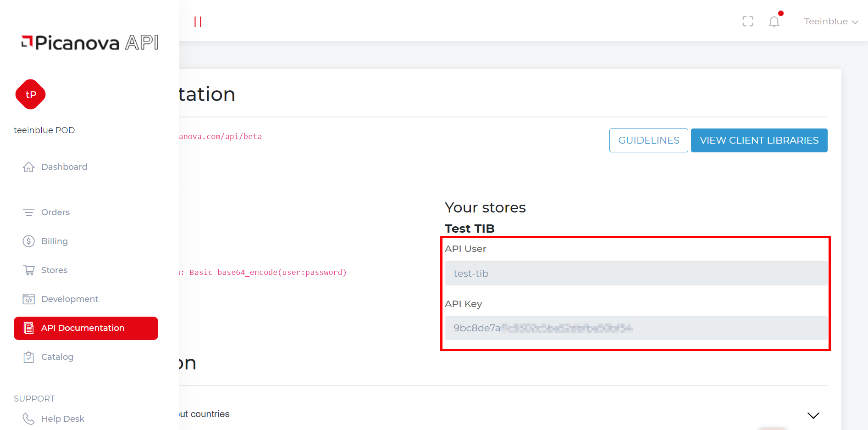
Task: Select API Documentation in the sidebar
Action: 86,328
